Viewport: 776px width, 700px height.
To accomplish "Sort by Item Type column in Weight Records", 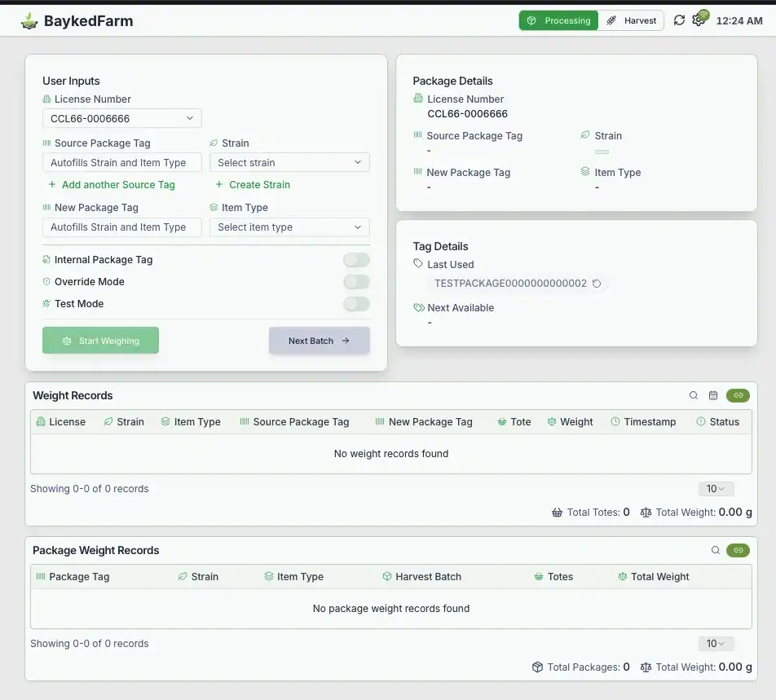I will tap(191, 422).
